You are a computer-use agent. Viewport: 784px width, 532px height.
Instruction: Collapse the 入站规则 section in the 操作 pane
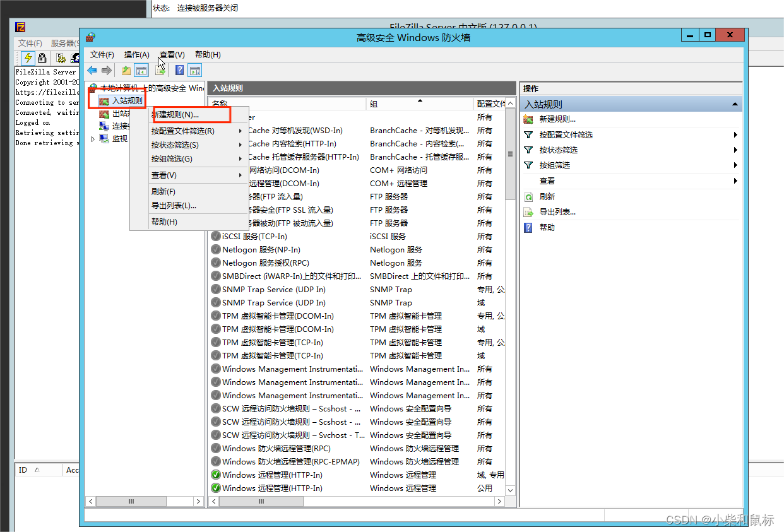coord(735,104)
